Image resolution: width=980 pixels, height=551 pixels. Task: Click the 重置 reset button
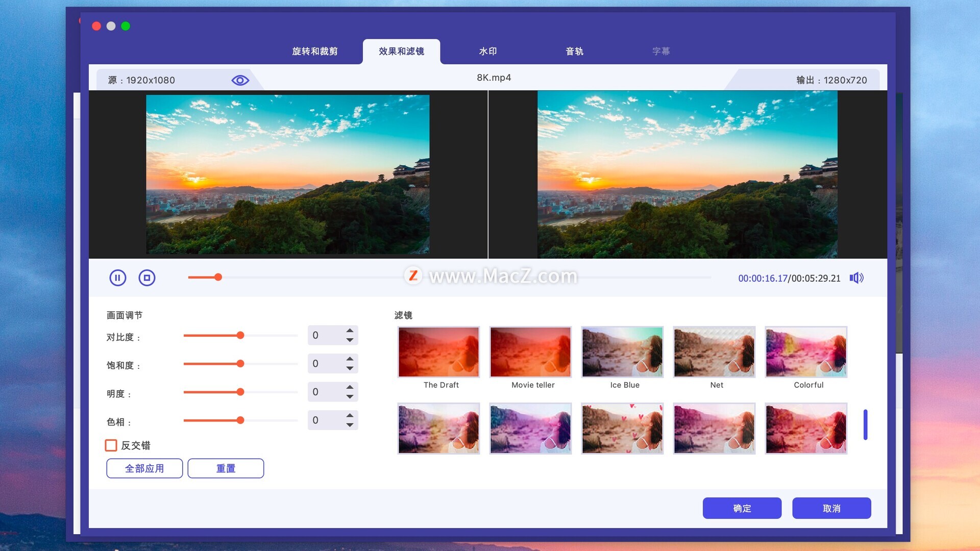(x=226, y=468)
